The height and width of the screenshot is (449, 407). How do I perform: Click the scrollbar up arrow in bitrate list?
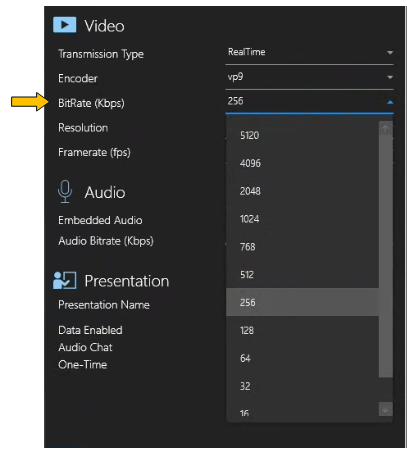point(385,129)
